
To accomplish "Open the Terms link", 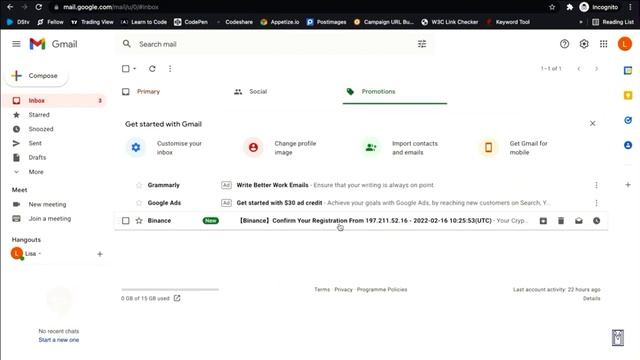I will tap(322, 289).
